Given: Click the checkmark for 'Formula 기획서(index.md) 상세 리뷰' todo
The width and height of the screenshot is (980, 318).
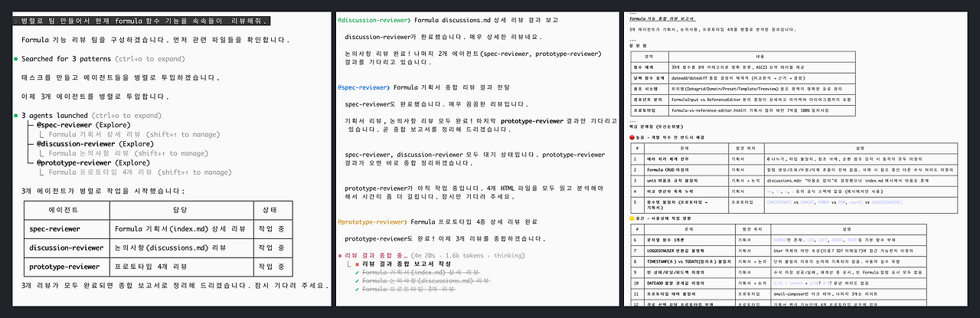Looking at the screenshot, I should coord(358,272).
